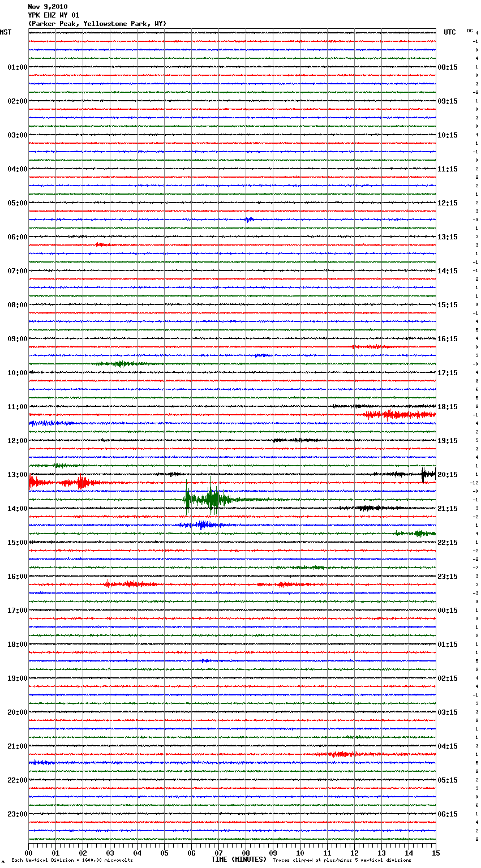Click the UTC time label "00:15"
The height and width of the screenshot is (868, 481).
point(448,611)
